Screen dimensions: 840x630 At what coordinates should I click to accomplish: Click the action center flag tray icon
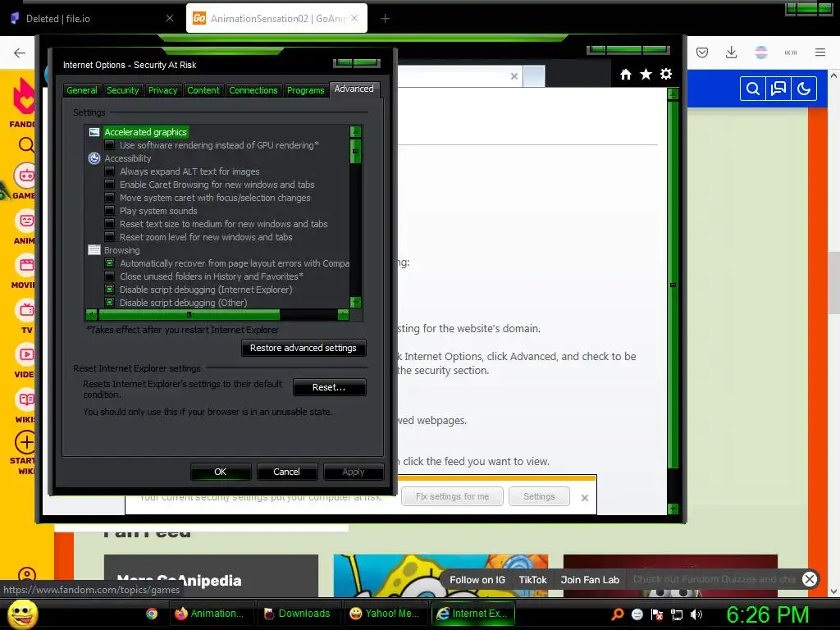click(657, 614)
